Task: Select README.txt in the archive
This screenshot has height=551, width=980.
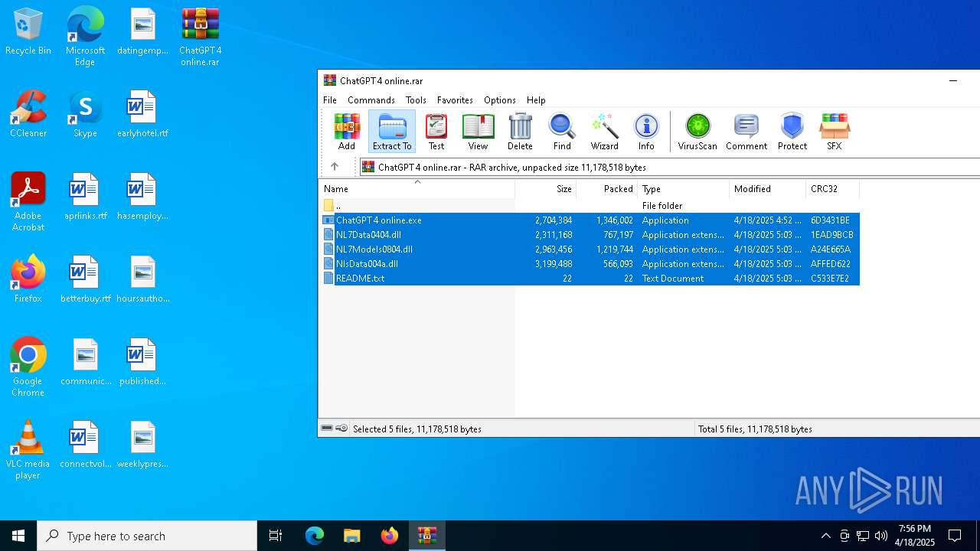Action: (x=590, y=279)
